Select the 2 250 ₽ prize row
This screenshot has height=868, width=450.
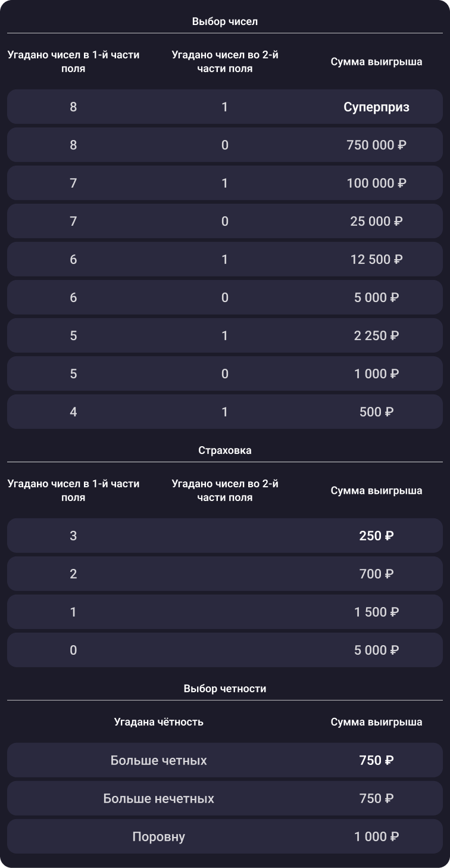pyautogui.click(x=225, y=336)
